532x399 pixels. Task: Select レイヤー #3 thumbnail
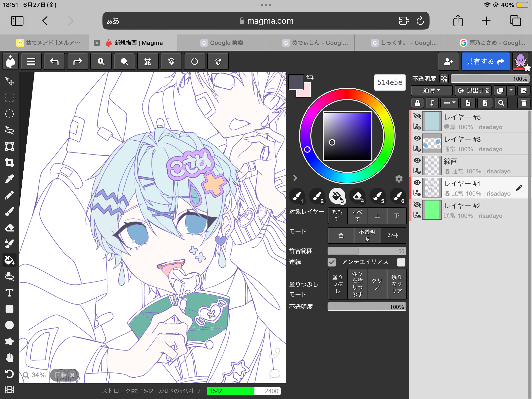[432, 144]
